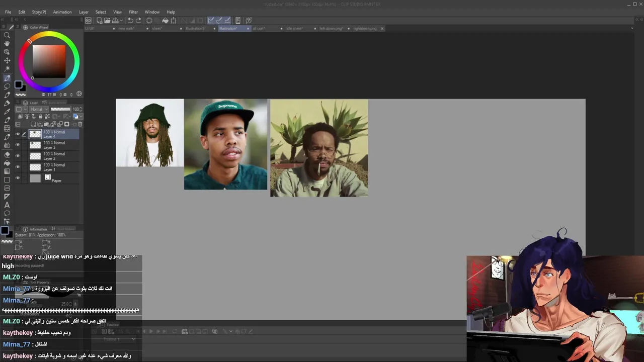
Task: Select the Gradient tool
Action: pos(7,171)
